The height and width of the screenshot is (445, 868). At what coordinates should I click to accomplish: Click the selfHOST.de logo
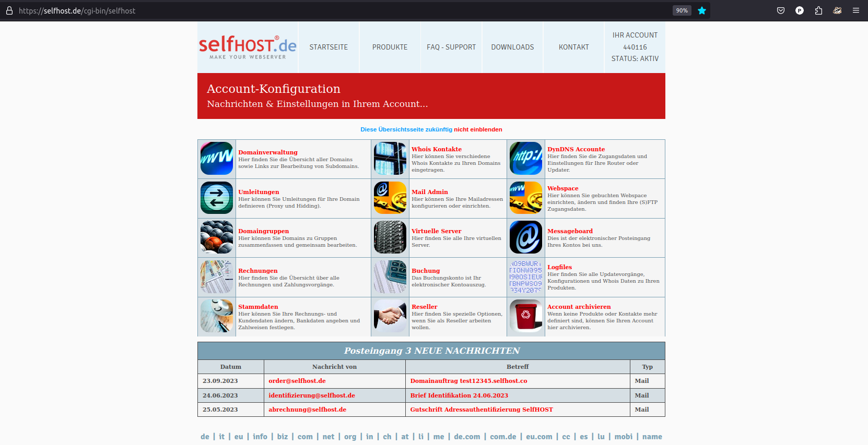tap(248, 47)
